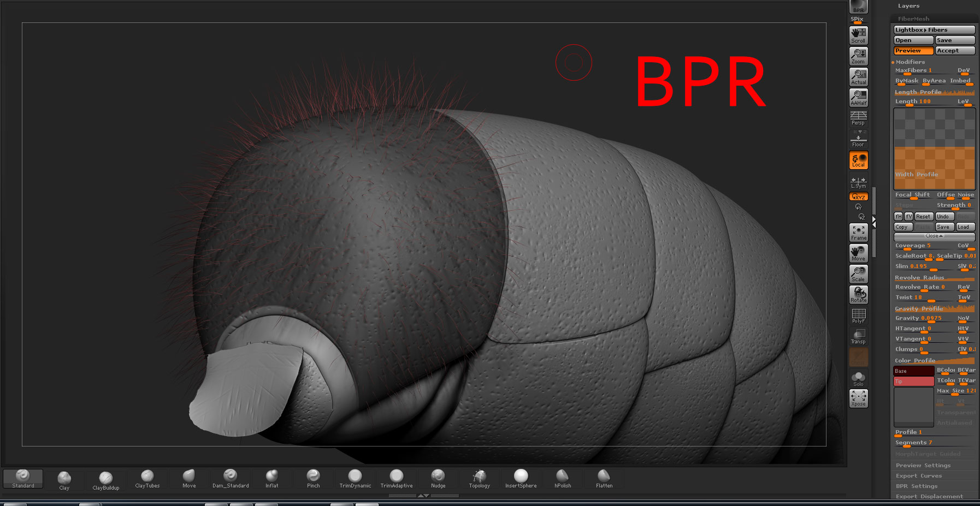This screenshot has height=506, width=980.
Task: Collapse the FiberMesh section
Action: tap(913, 19)
